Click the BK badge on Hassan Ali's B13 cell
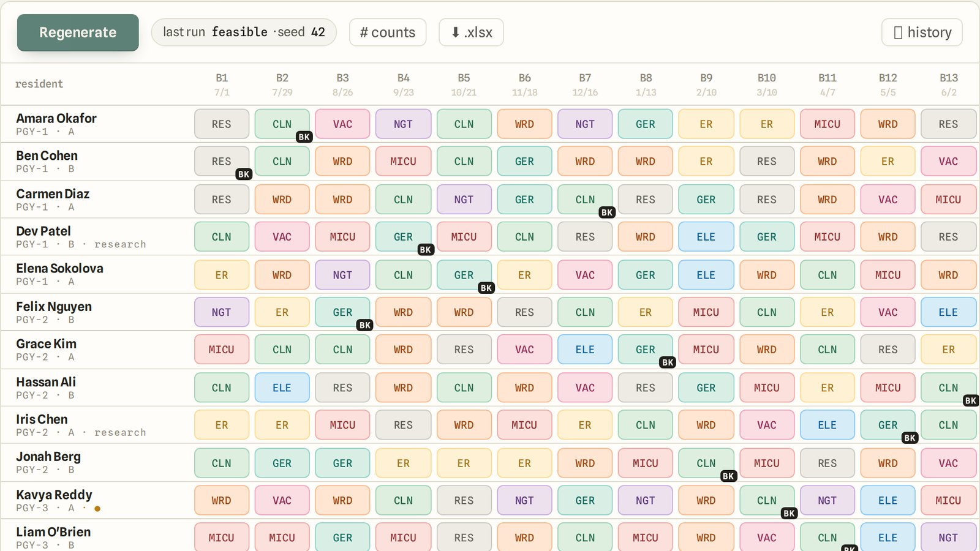The width and height of the screenshot is (980, 551). 971,401
